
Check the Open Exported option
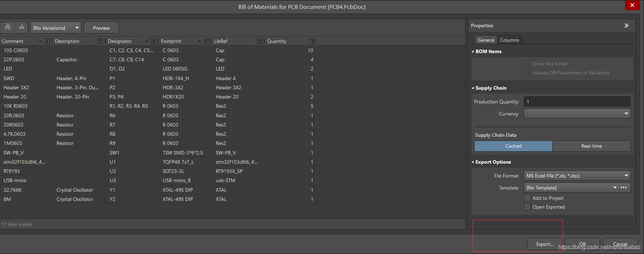coord(527,207)
